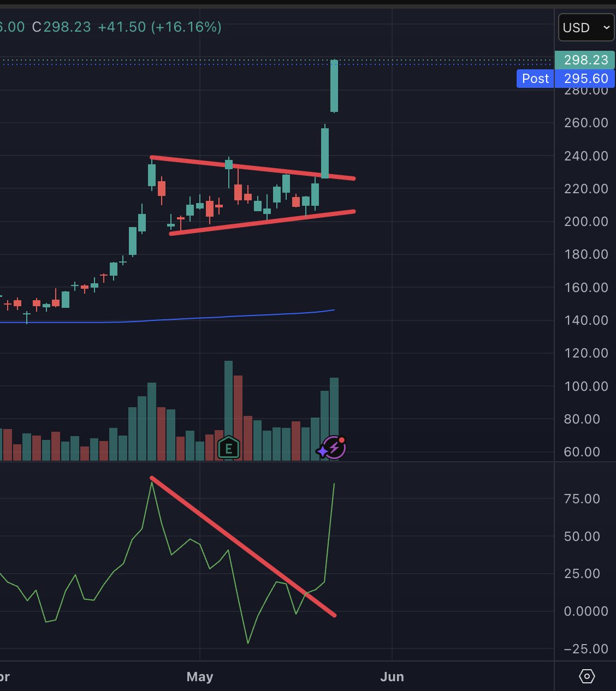The width and height of the screenshot is (616, 691).
Task: Select the upper red wedge trendline
Action: 253,168
